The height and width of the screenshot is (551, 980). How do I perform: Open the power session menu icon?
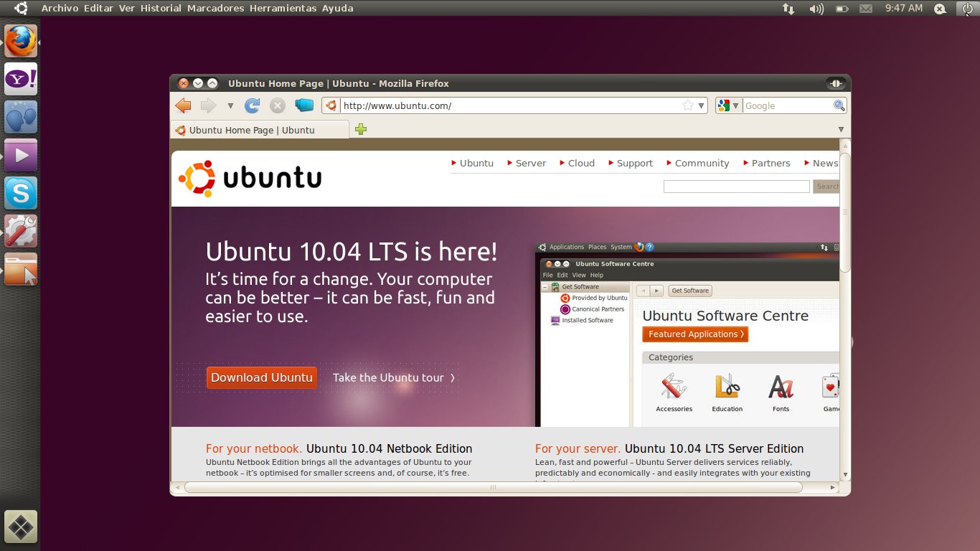(x=966, y=9)
